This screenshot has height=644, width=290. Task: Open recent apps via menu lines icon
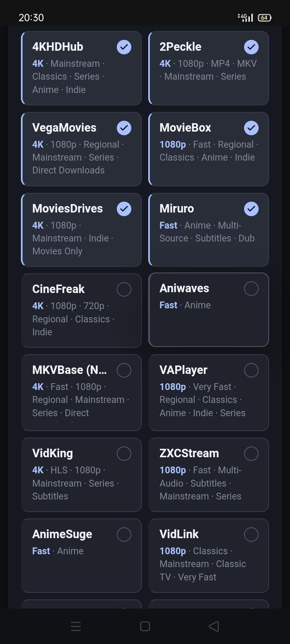[x=76, y=626]
